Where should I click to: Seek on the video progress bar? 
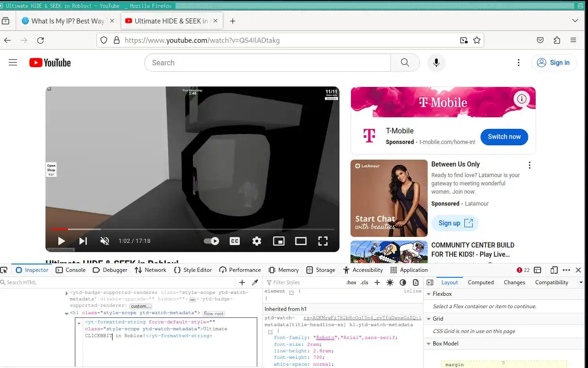(x=192, y=229)
